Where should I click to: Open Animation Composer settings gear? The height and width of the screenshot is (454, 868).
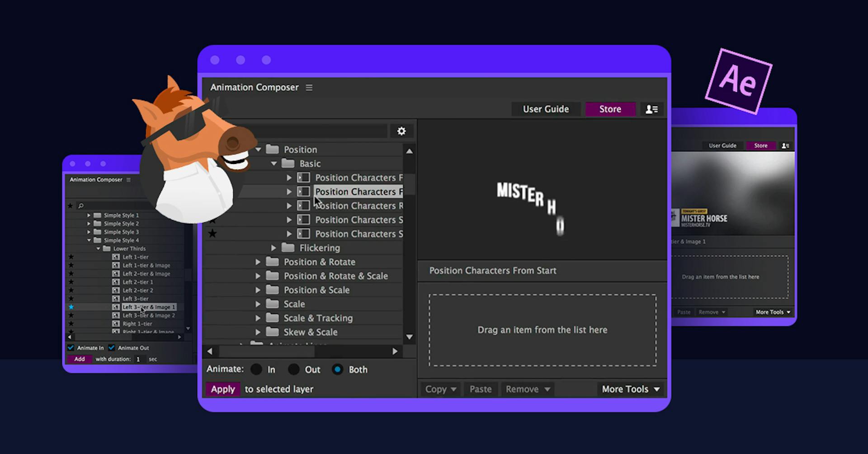tap(401, 131)
